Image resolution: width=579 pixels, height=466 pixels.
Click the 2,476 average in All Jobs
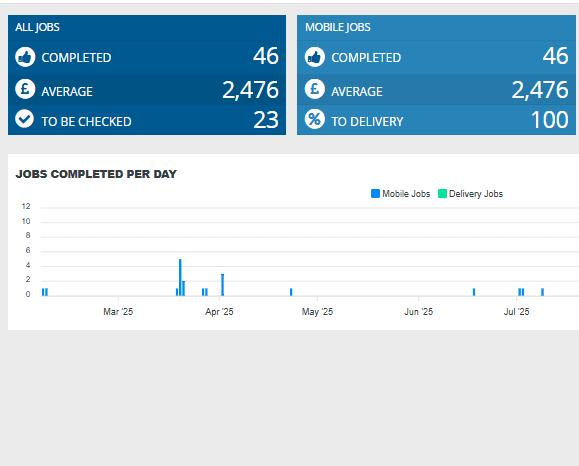tap(250, 90)
